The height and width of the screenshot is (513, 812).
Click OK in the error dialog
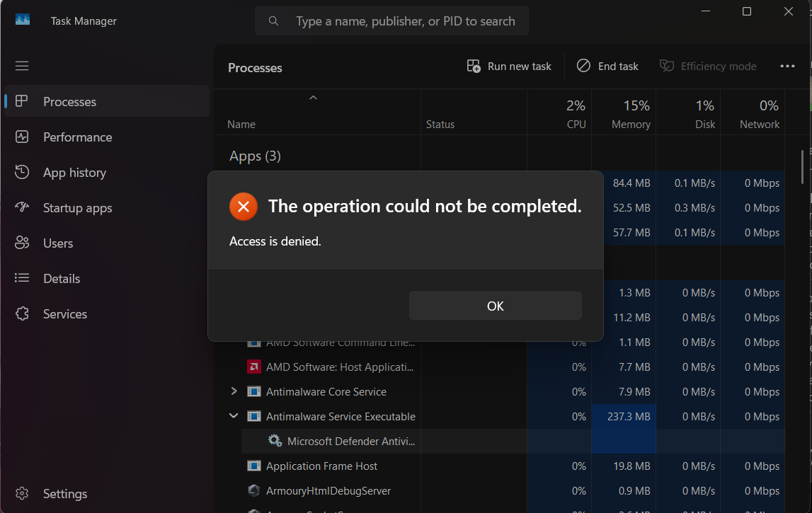click(495, 306)
